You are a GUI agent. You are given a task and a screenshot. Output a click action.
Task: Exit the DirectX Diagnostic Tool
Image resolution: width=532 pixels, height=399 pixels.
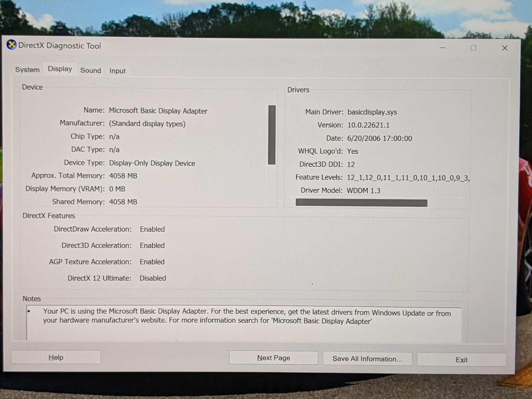pos(461,360)
